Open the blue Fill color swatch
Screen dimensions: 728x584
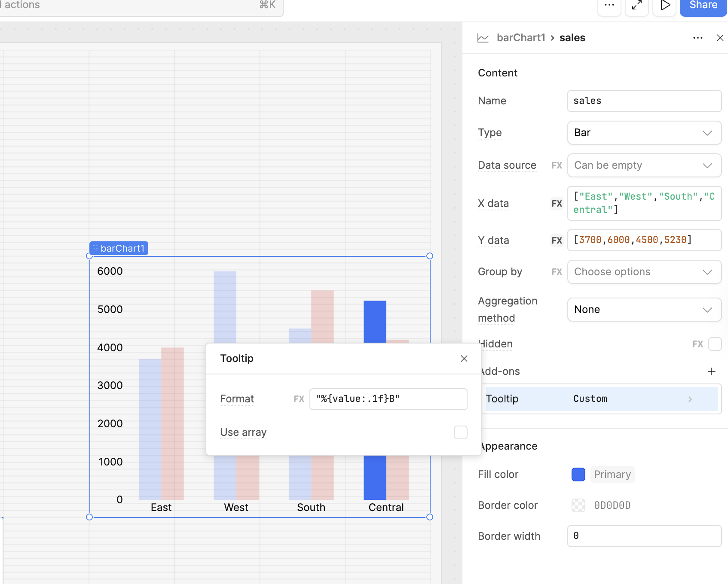click(578, 474)
